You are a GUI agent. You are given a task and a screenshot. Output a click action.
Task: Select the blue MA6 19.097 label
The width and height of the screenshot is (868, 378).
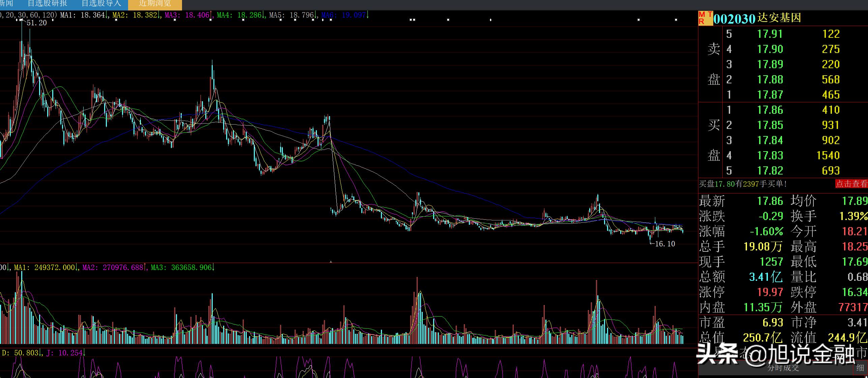344,15
